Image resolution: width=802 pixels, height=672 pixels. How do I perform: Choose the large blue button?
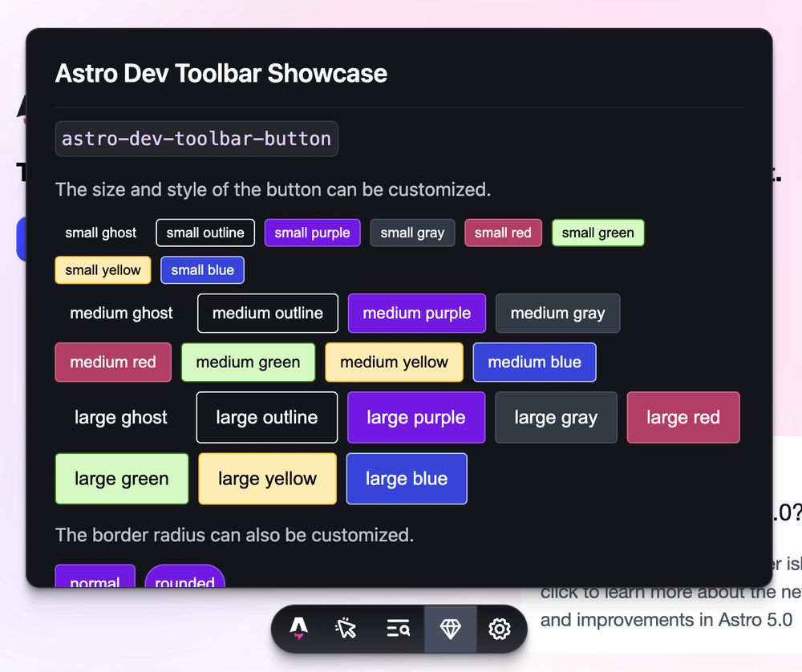pos(407,479)
